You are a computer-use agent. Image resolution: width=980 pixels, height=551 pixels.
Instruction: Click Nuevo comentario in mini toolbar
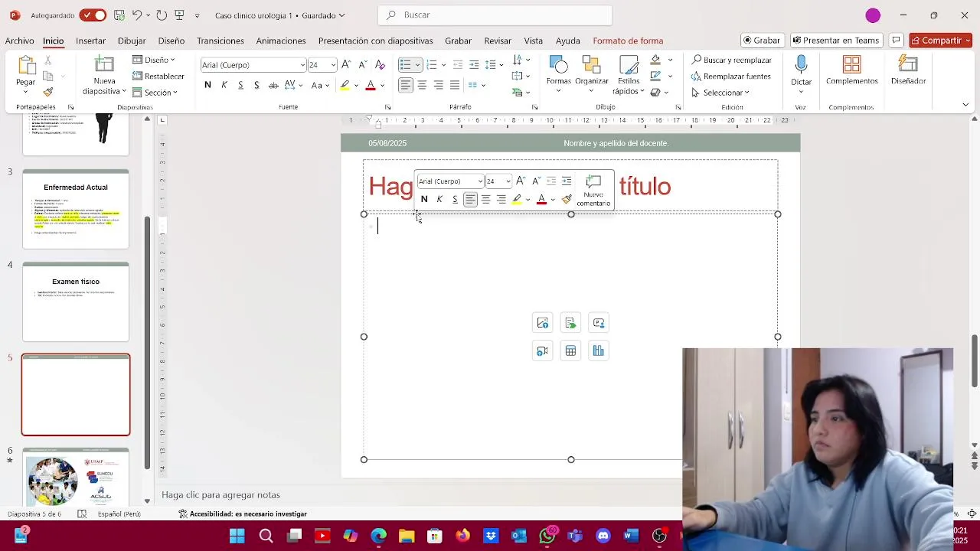(x=593, y=191)
